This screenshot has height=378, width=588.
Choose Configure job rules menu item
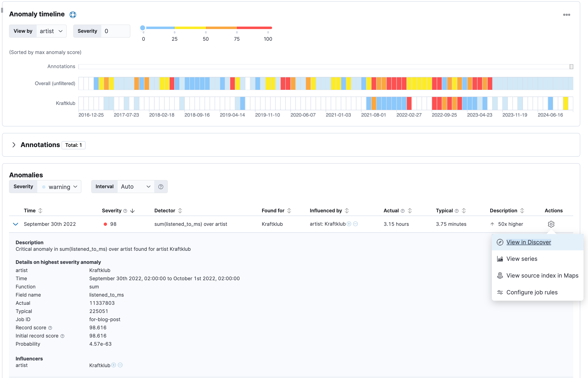pos(532,292)
